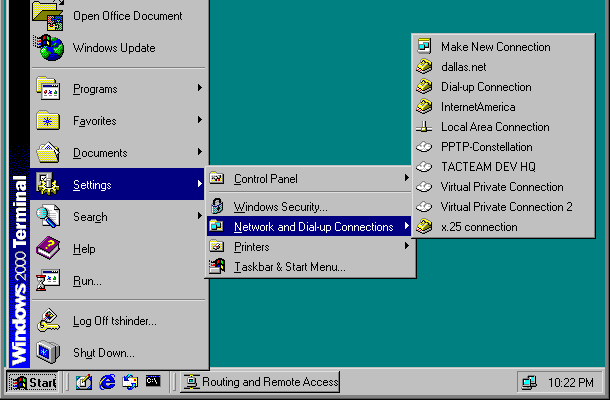Click the Local Area Connection network icon
Screen dimensions: 610x400
[424, 126]
